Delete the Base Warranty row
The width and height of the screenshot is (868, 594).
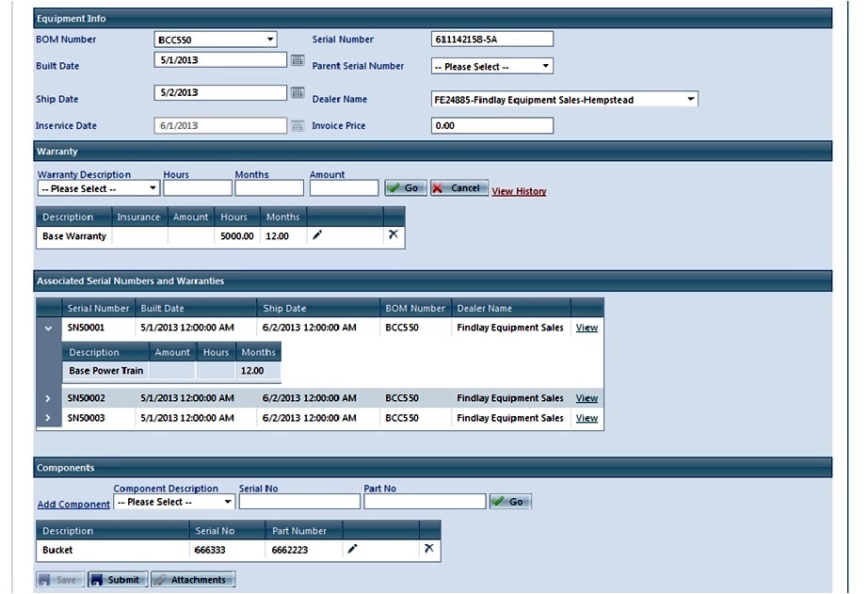point(394,235)
